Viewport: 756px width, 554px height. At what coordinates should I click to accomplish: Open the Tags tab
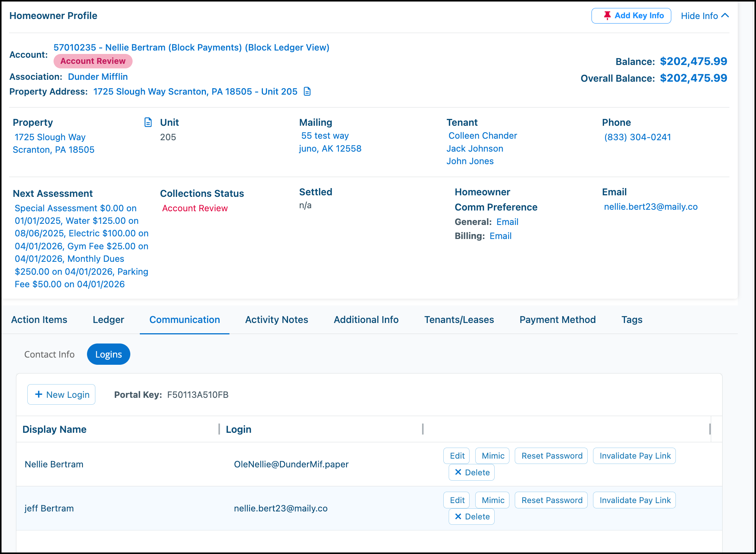[632, 320]
